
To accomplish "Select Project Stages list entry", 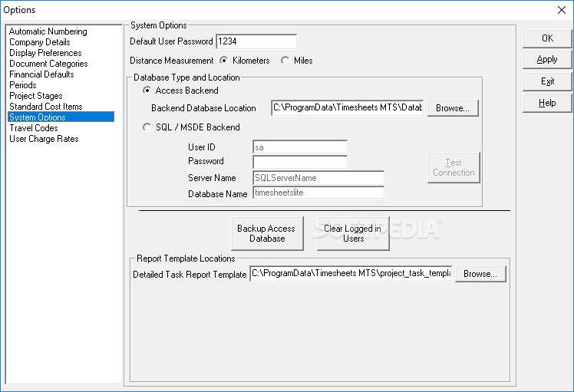I will tap(36, 96).
